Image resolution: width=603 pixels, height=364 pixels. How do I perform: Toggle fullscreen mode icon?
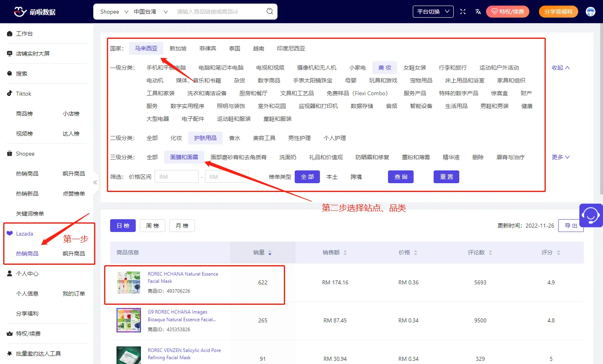coord(463,12)
